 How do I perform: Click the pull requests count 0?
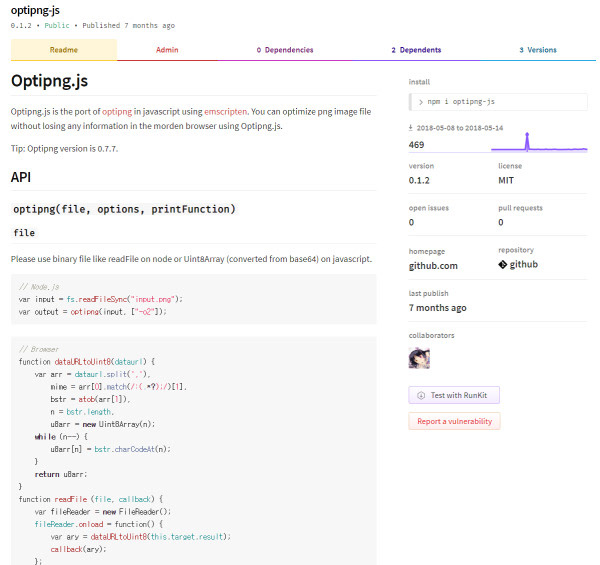501,222
